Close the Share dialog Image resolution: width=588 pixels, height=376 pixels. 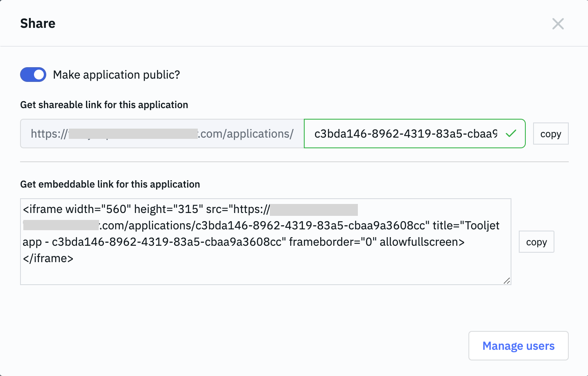coord(558,24)
